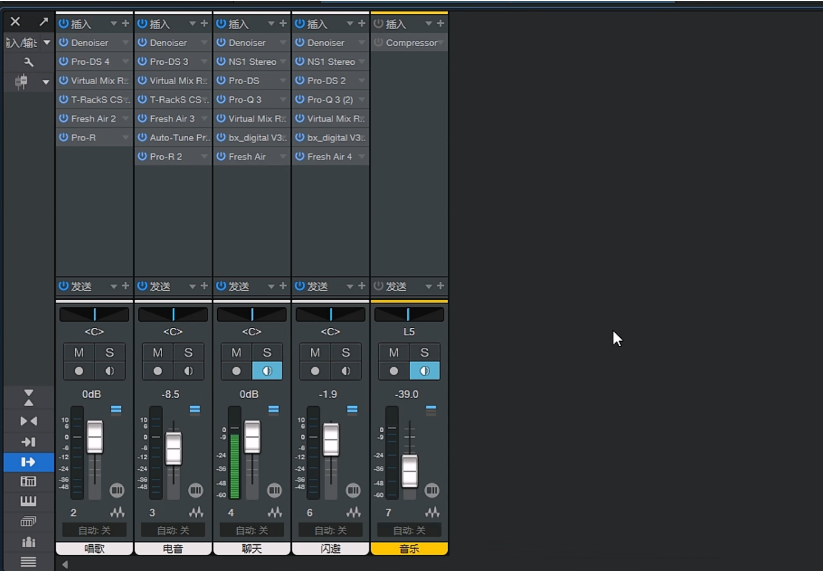Toggle sends power on 闪避 channel
823x572 pixels.
pyautogui.click(x=300, y=286)
